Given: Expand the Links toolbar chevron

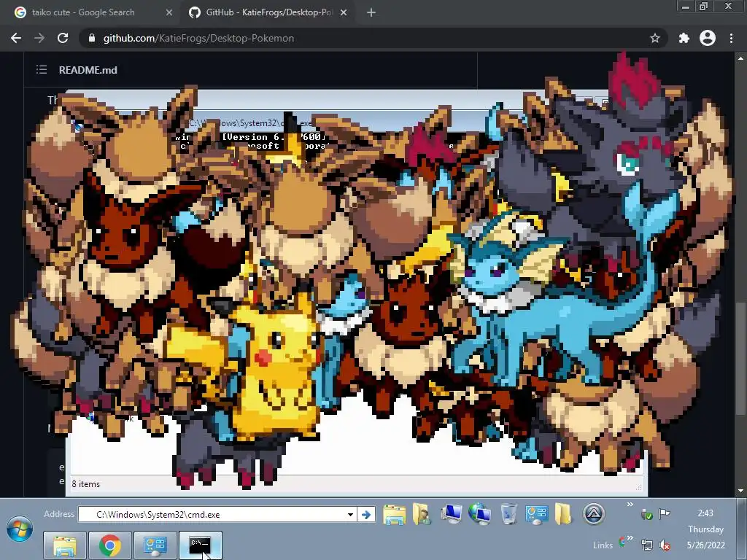Looking at the screenshot, I should (x=630, y=539).
